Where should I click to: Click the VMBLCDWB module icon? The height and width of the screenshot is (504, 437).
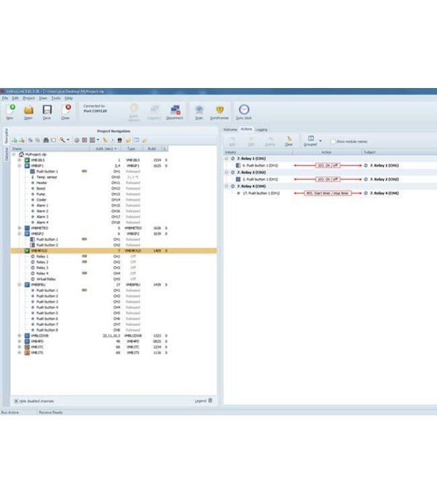[28, 335]
